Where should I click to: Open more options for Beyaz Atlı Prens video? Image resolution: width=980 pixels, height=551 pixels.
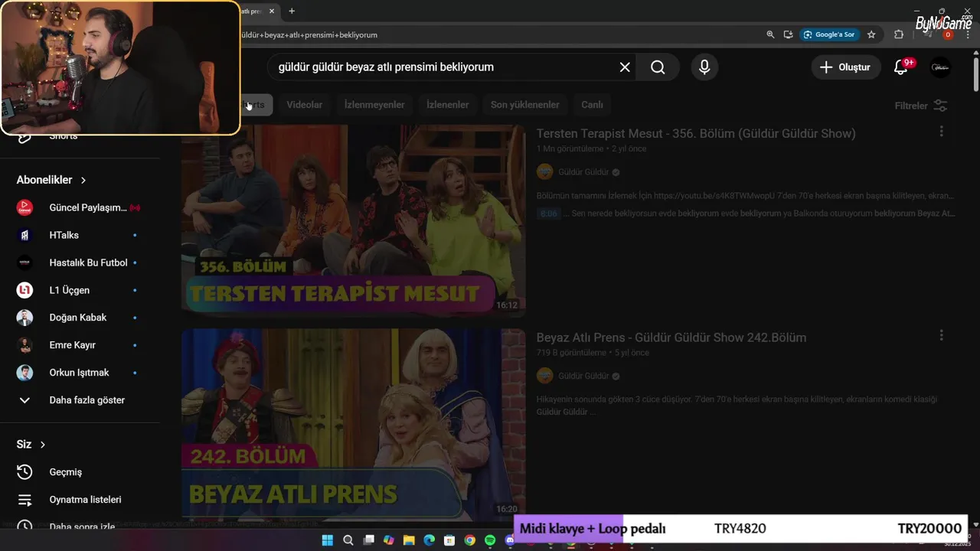941,335
